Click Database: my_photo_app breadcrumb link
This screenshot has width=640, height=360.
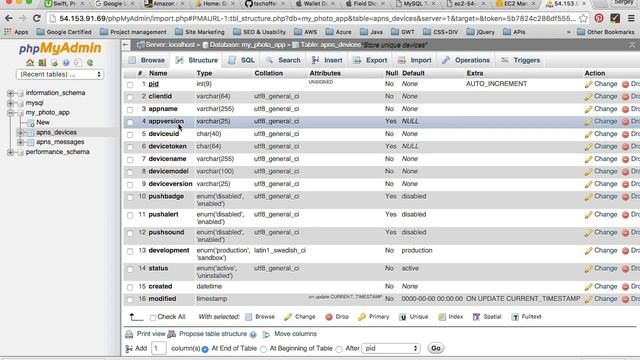[x=247, y=45]
